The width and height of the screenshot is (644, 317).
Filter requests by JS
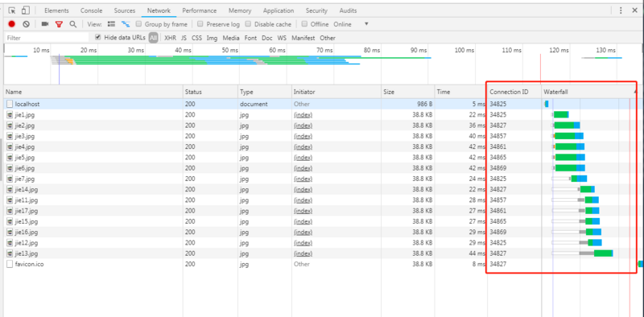[184, 38]
